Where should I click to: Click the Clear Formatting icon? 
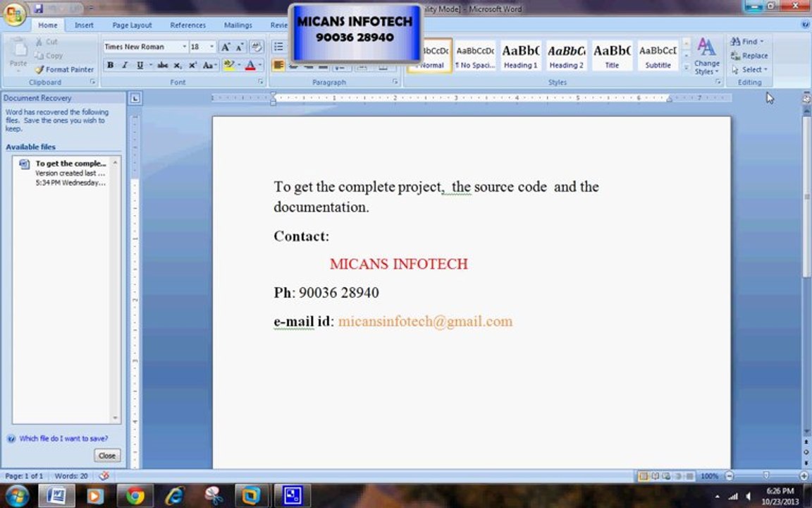(256, 47)
